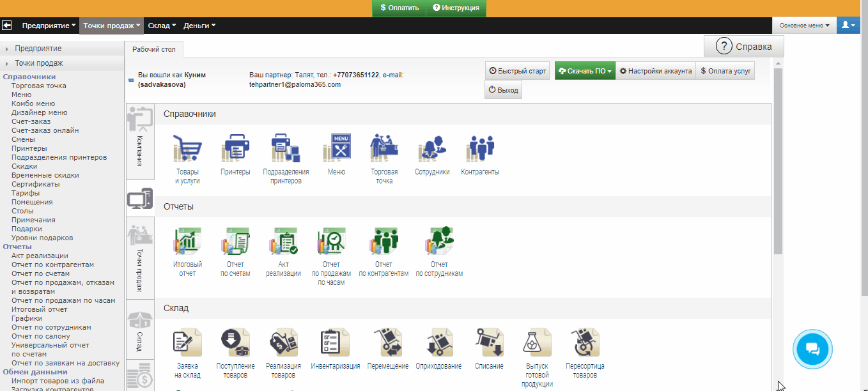Open the Принтеры directory icon
Viewport: 868px width, 391px height.
click(235, 148)
